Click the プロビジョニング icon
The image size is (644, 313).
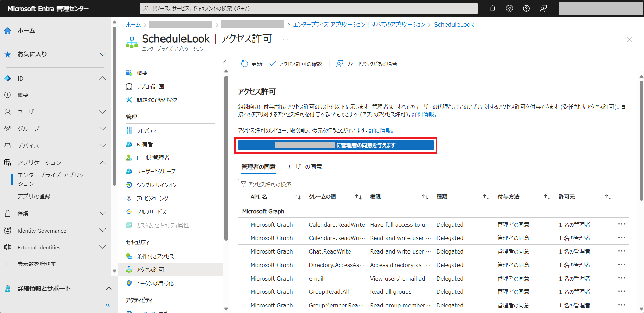pyautogui.click(x=129, y=198)
